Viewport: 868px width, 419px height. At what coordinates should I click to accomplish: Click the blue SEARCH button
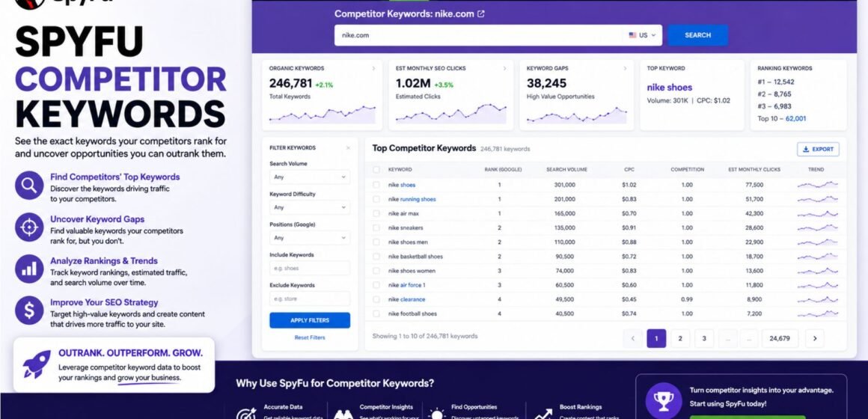pyautogui.click(x=697, y=35)
